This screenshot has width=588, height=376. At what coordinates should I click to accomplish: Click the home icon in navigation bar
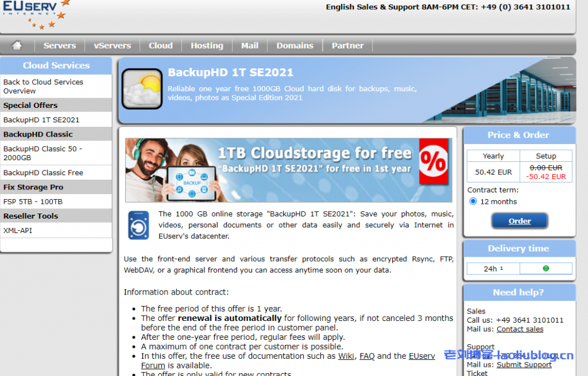[17, 45]
